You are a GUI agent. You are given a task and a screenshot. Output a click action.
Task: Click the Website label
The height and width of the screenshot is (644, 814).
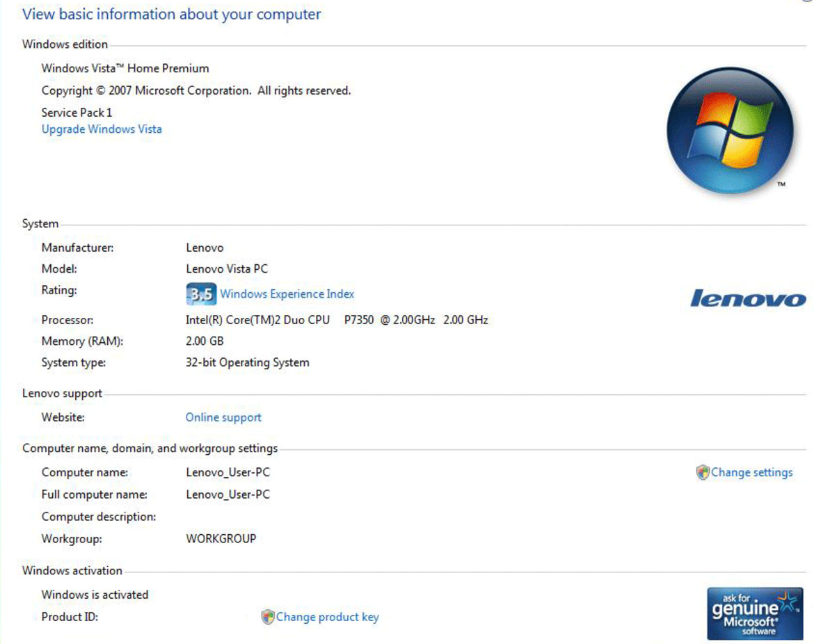tap(63, 417)
